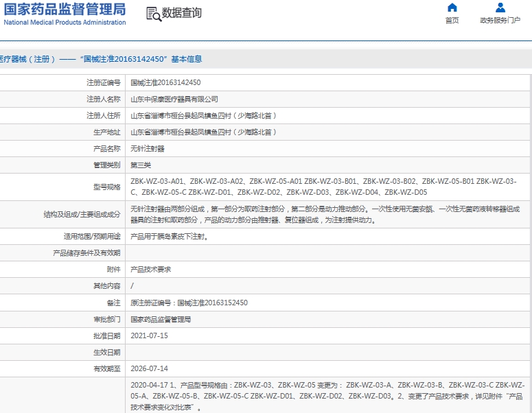532x413 pixels.
Task: Click the 备注 label
Action: click(x=114, y=303)
